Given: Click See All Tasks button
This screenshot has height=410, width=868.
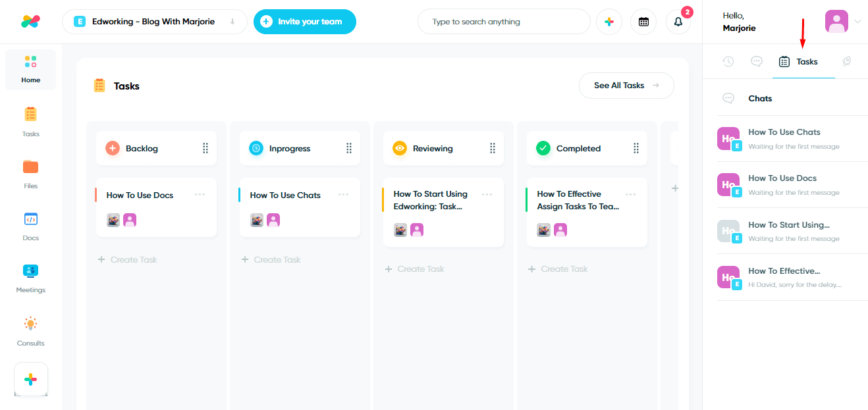Looking at the screenshot, I should (x=626, y=86).
